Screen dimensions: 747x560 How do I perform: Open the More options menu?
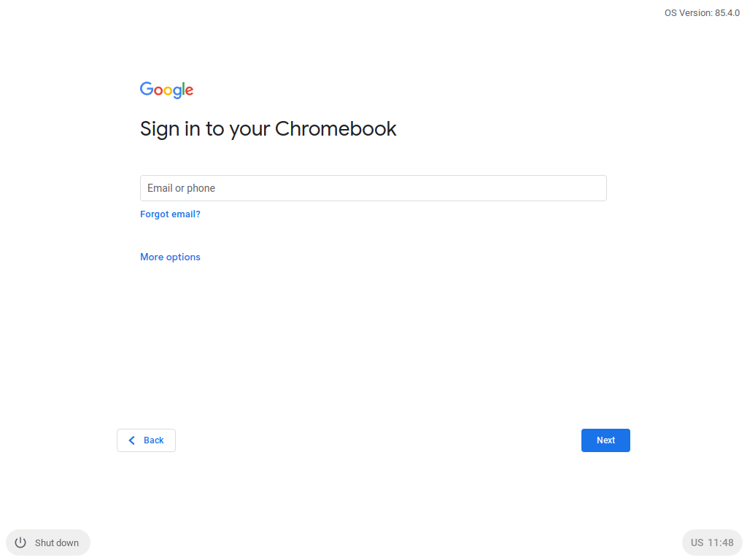(x=170, y=257)
